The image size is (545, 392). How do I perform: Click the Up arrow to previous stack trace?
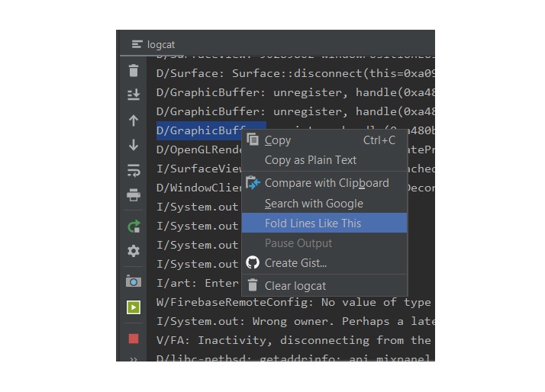coord(134,120)
